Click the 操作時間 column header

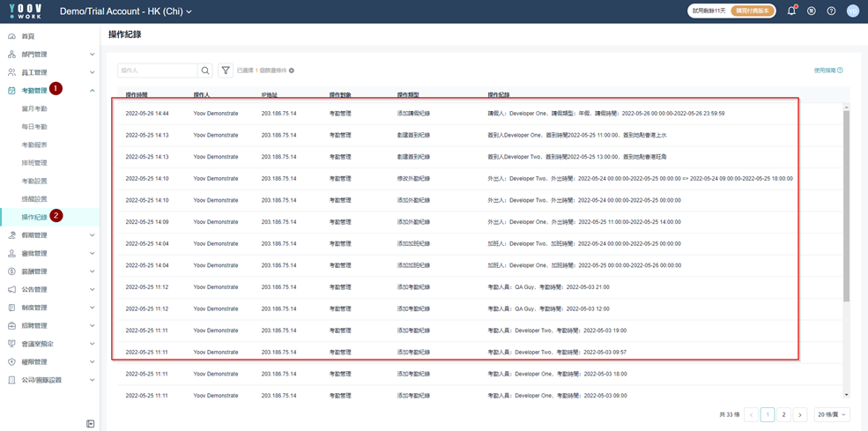coord(137,94)
